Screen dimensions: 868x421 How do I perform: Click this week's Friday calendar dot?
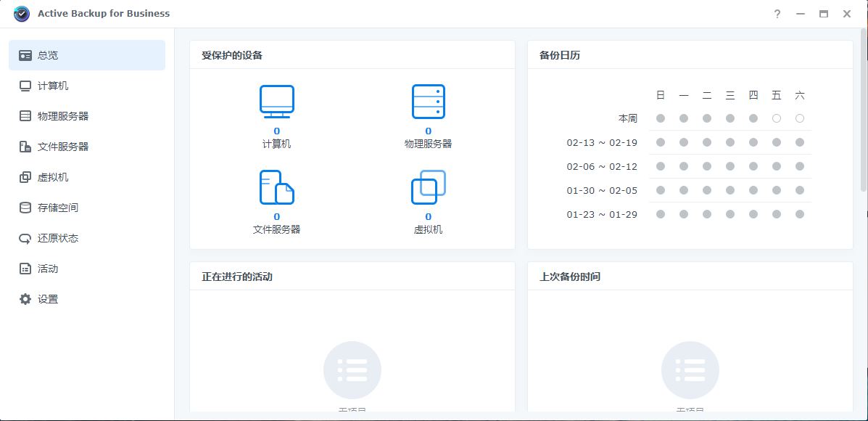click(x=777, y=118)
